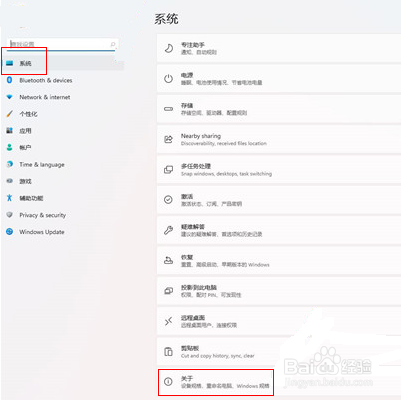Click the magnifier icon in the search box
Viewport: 401px width, 400px height.
[x=113, y=44]
